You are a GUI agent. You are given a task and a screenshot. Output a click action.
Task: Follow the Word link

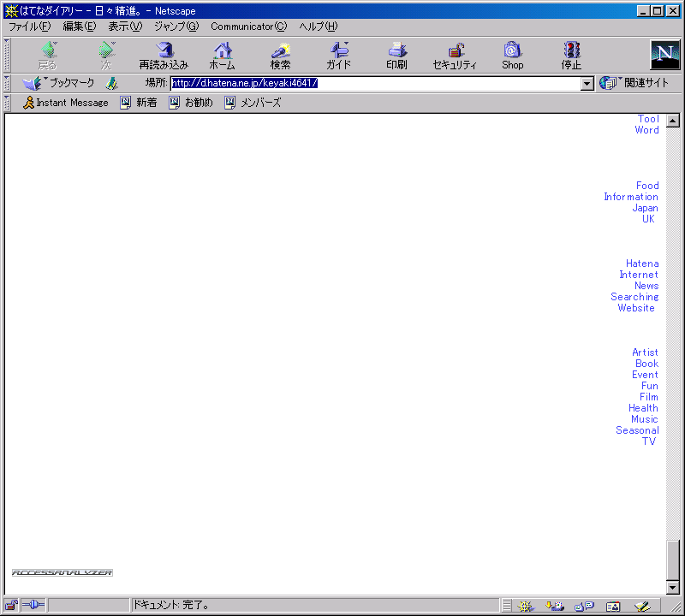click(647, 130)
